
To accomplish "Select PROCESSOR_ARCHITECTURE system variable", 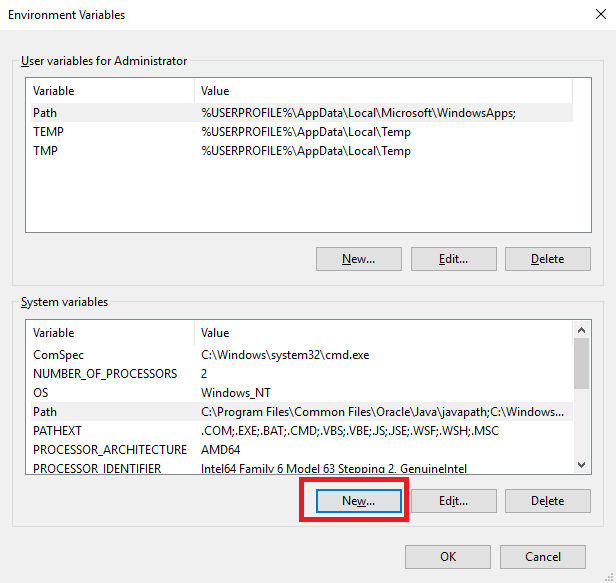I will (x=302, y=449).
